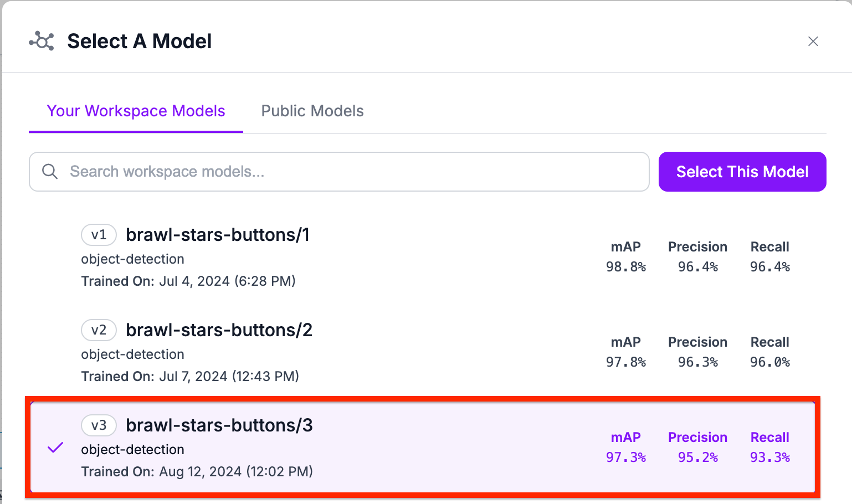Pick the brawl-stars-buttons/3 model name
Screen dimensions: 852x504
pyautogui.click(x=219, y=425)
